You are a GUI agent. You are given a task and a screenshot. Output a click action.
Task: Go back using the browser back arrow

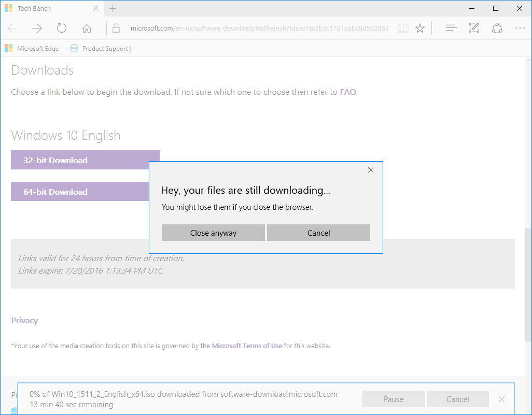(x=12, y=28)
